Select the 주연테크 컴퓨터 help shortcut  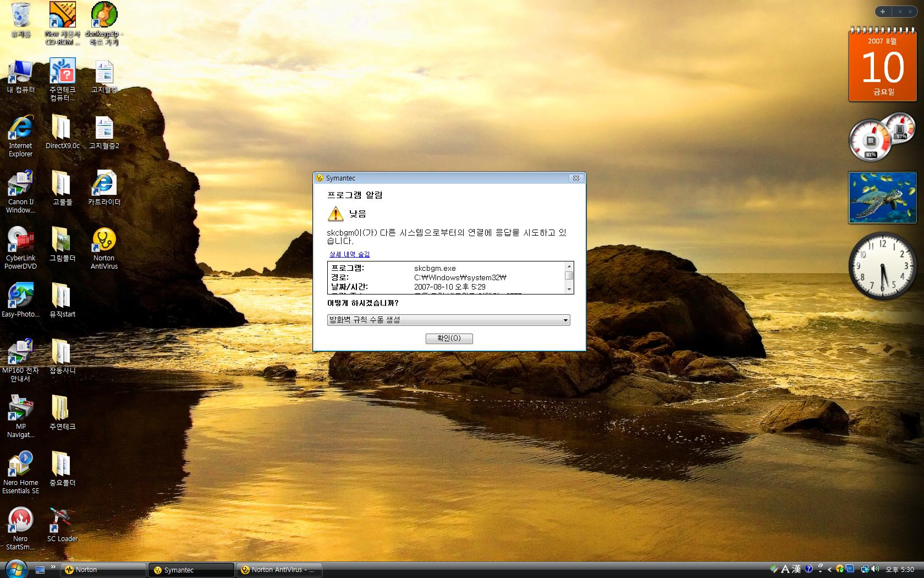click(x=62, y=80)
